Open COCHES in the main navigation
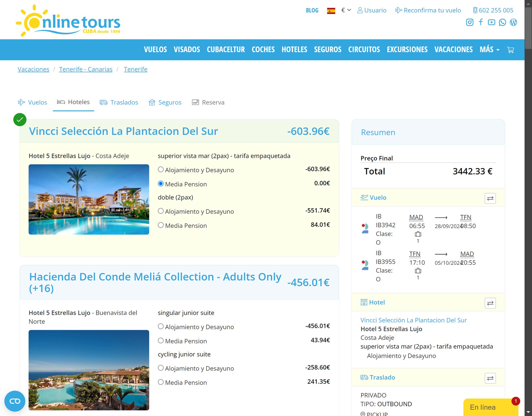 (263, 50)
